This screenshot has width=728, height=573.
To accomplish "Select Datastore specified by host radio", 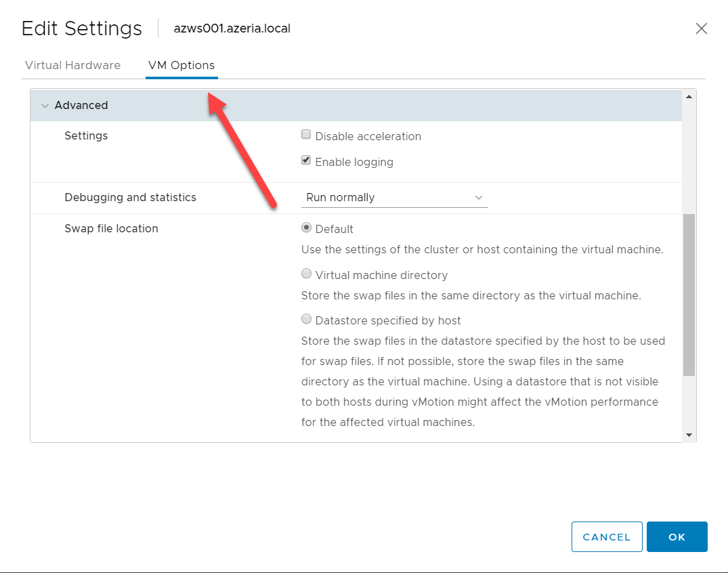I will (x=306, y=319).
